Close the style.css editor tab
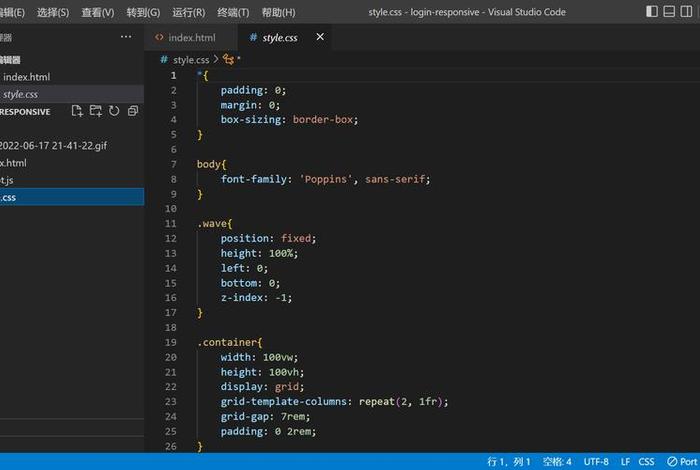Image resolution: width=700 pixels, height=470 pixels. coord(320,37)
